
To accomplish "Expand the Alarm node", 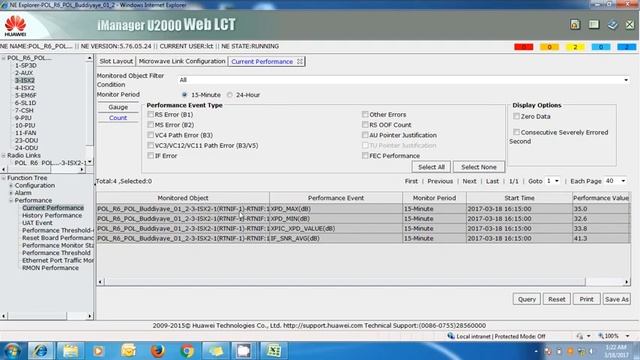I will 11,193.
